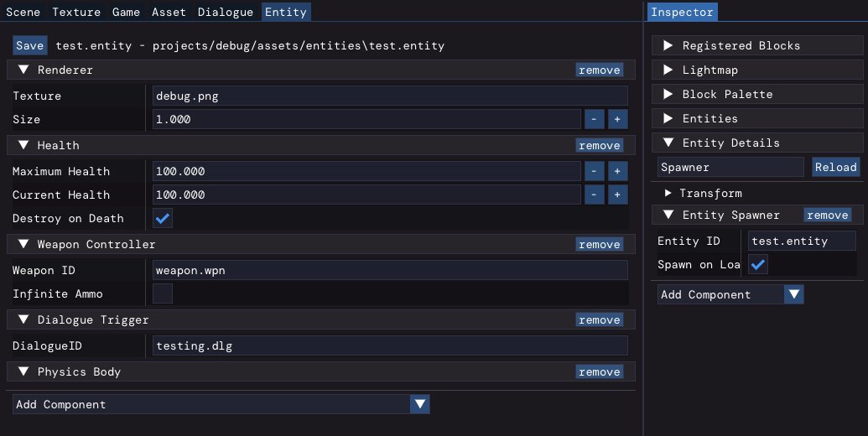Select the Inspector tab
Screen dimensions: 868x436
[682, 12]
